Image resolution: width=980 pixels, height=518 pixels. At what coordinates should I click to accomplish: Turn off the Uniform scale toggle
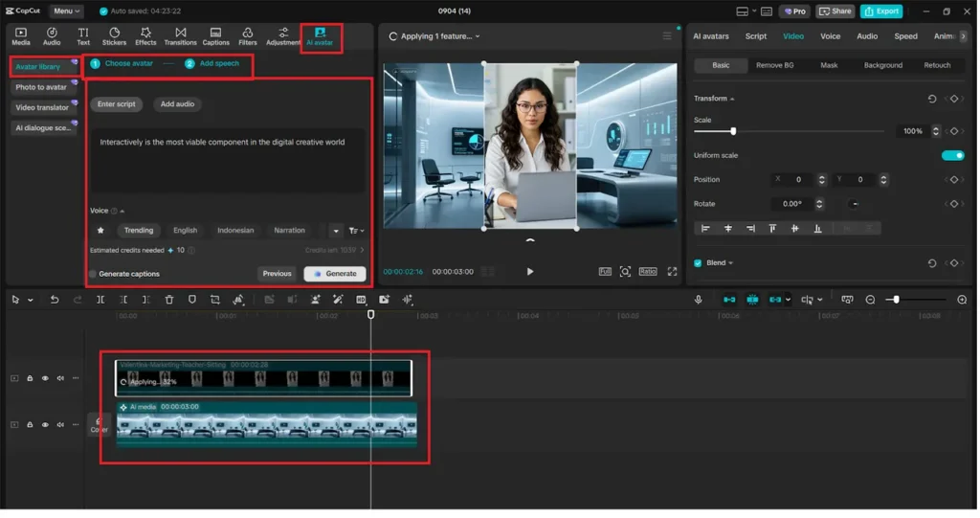pos(952,155)
